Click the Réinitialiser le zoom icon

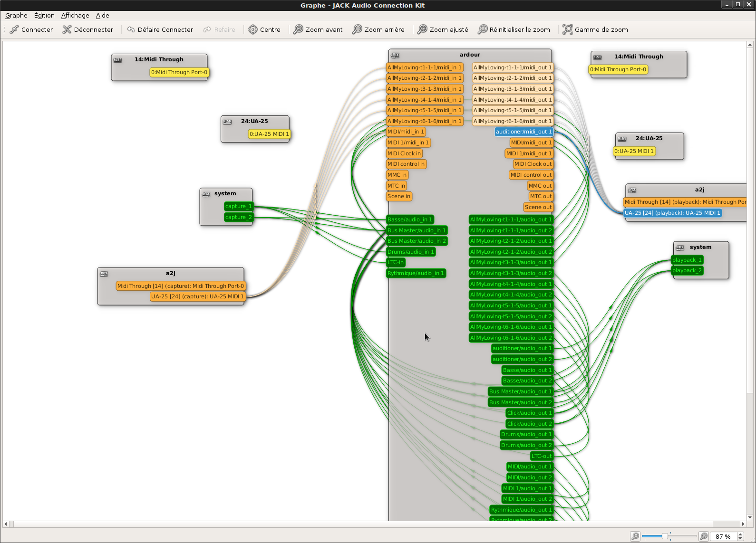click(483, 29)
